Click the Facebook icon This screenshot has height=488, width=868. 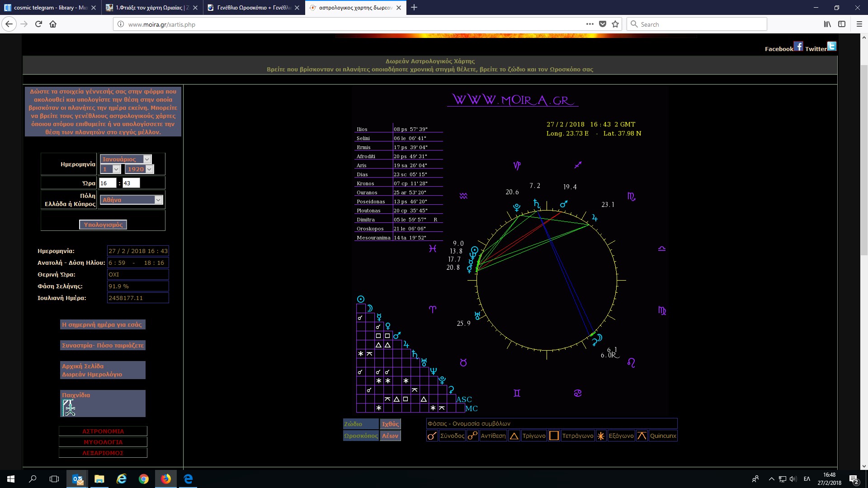point(798,47)
